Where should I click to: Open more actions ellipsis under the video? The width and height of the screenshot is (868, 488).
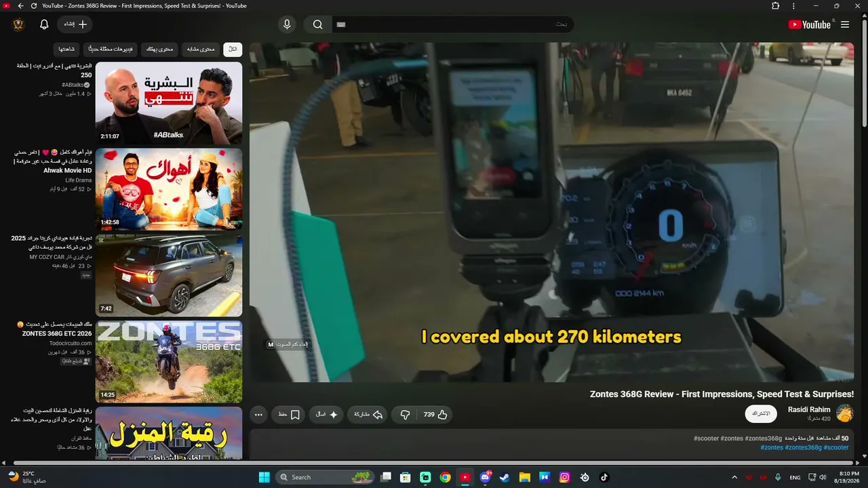tap(258, 415)
